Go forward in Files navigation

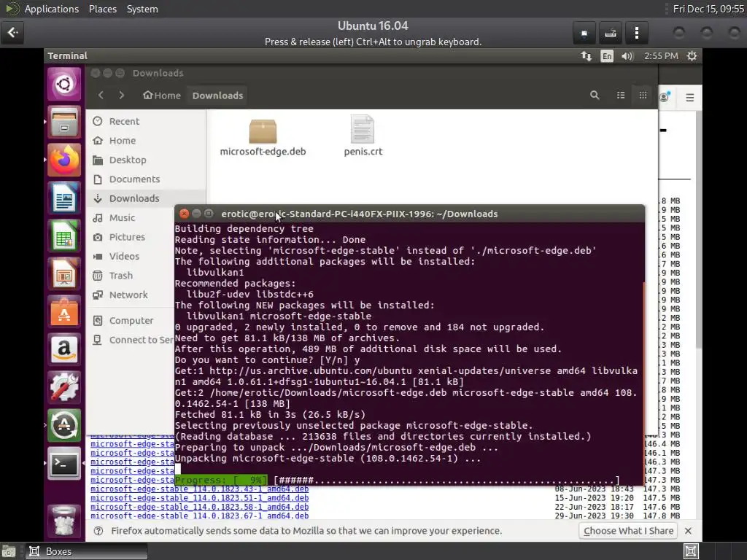pos(122,96)
